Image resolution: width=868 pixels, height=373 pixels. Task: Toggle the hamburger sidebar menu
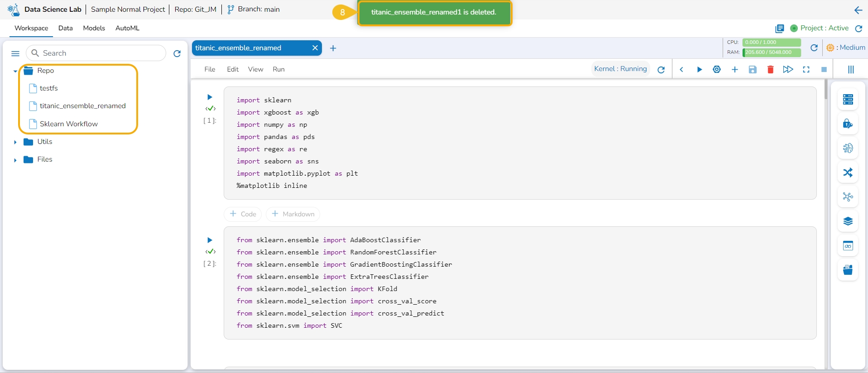click(15, 53)
